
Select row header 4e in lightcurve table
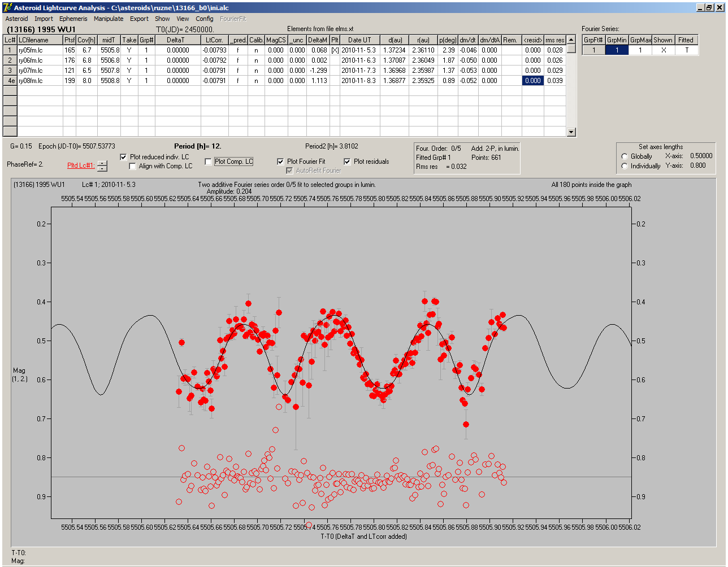[x=10, y=81]
